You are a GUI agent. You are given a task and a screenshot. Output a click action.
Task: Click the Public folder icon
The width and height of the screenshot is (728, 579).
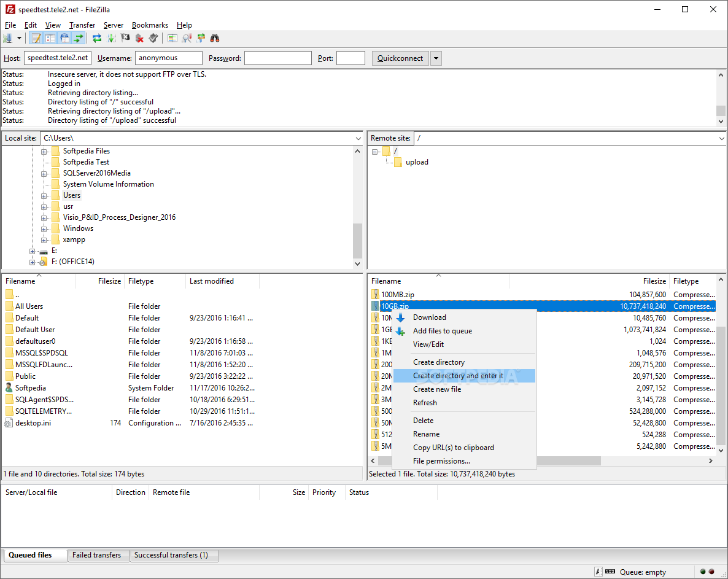point(9,376)
